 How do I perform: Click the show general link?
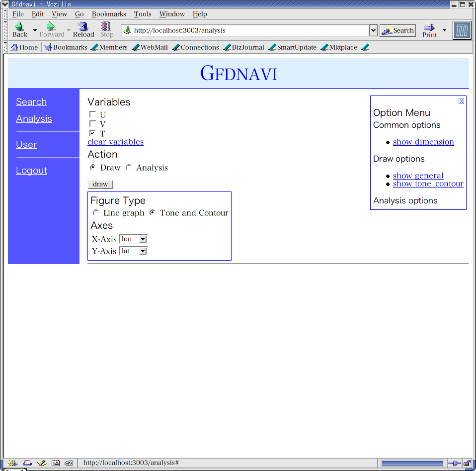[x=418, y=176]
